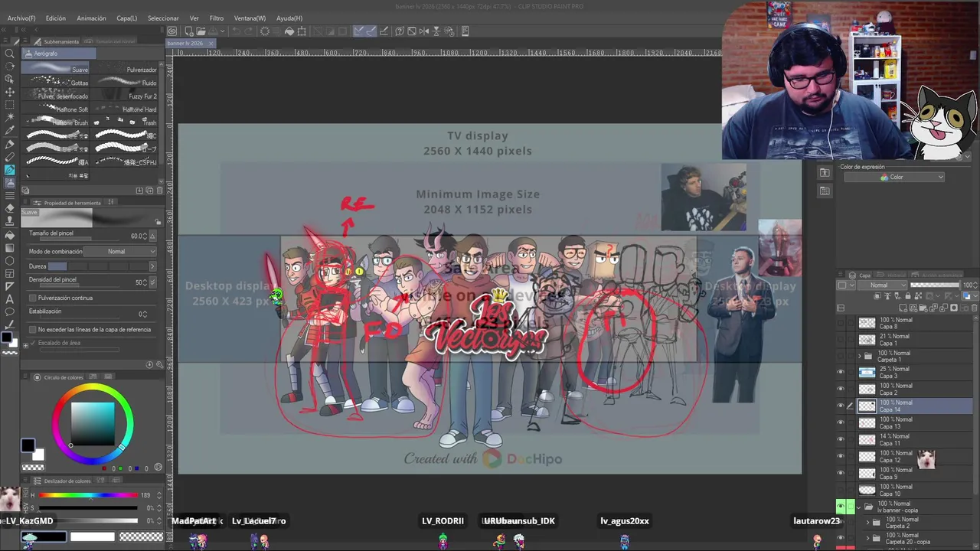
Task: Select the Zoom magnifier tool
Action: [x=10, y=54]
